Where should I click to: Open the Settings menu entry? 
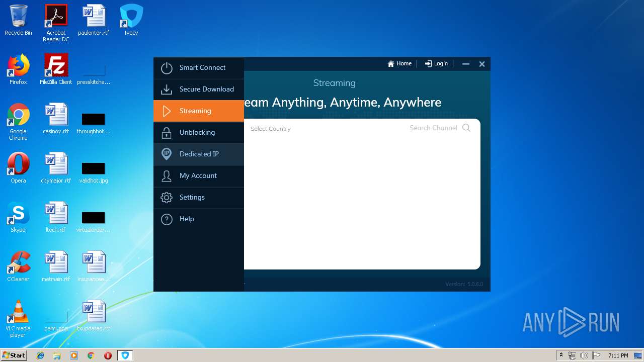(x=199, y=198)
